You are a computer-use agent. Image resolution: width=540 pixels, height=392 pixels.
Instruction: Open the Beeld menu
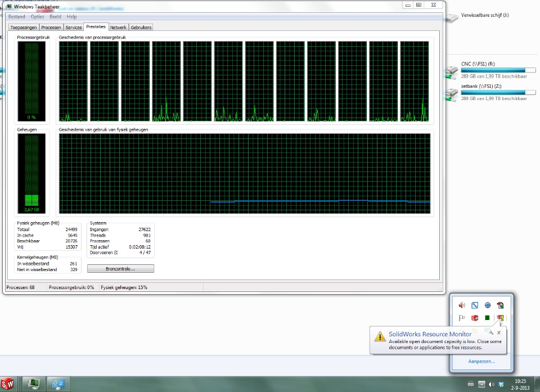tap(55, 16)
